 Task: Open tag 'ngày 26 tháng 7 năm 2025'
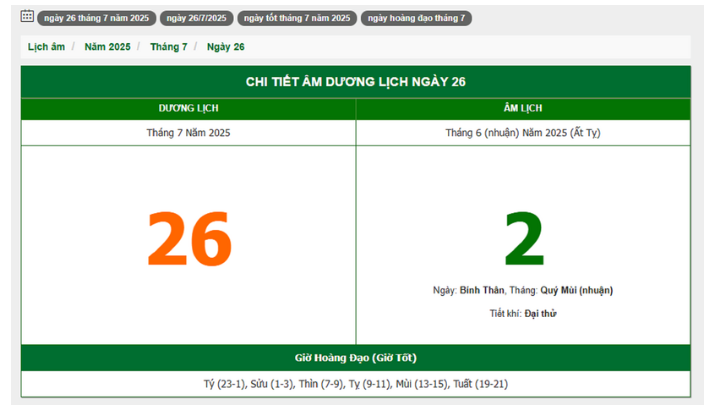[x=95, y=18]
